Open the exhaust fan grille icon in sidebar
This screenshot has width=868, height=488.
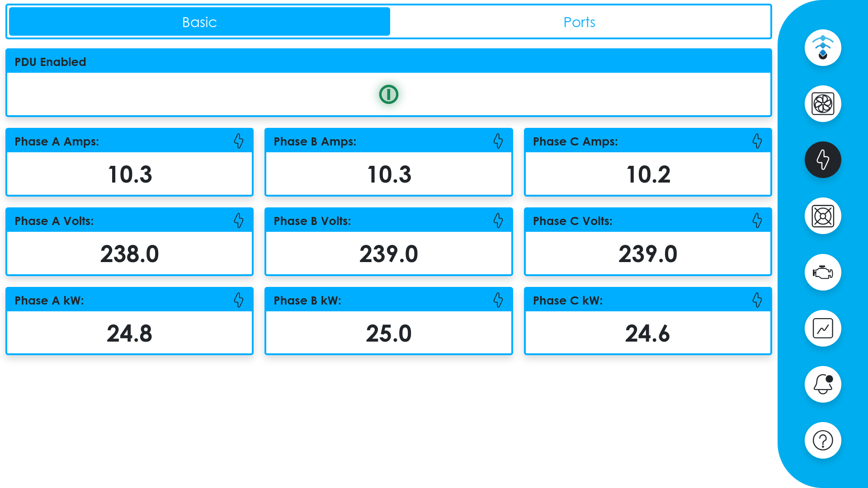[823, 216]
